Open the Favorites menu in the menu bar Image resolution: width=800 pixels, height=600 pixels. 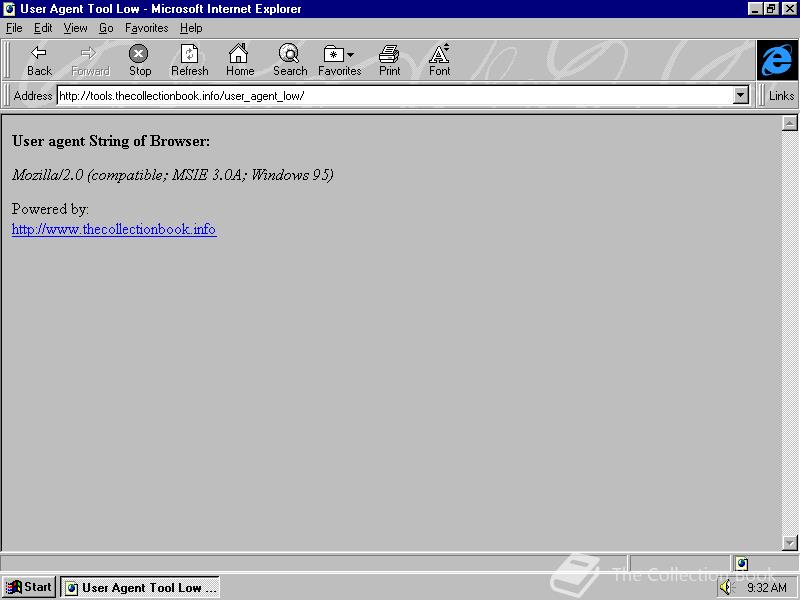[146, 28]
